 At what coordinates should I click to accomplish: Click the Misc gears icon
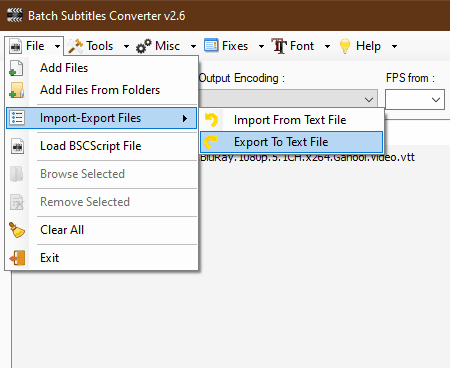coord(144,46)
